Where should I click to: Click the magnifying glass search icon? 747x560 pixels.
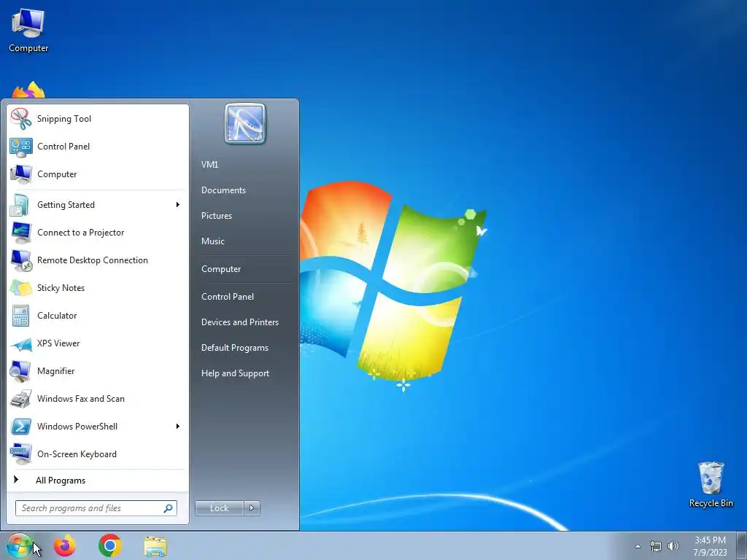[168, 508]
